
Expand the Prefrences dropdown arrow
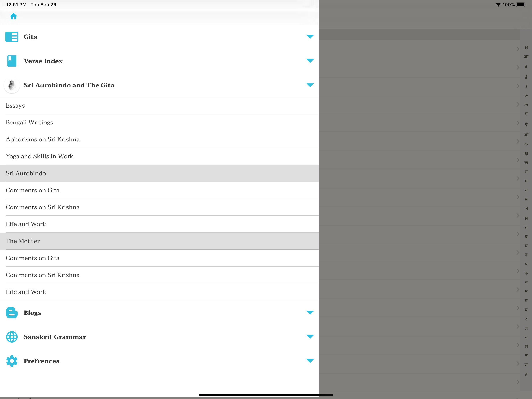tap(310, 361)
